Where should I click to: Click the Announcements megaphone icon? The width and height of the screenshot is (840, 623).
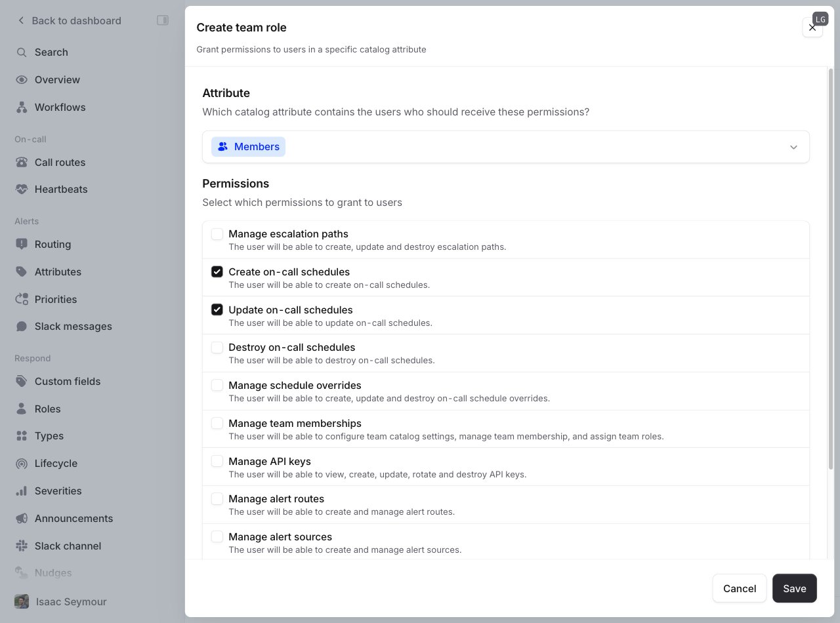[x=22, y=519]
